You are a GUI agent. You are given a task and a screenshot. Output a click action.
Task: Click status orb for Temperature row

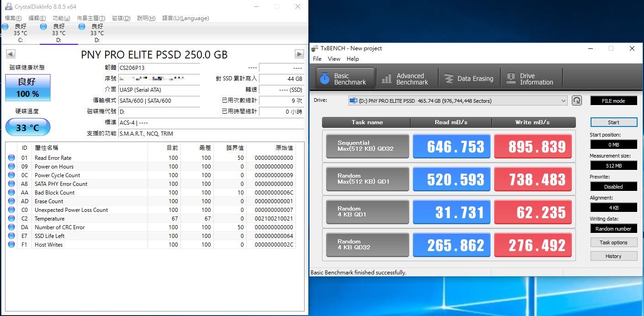pyautogui.click(x=11, y=219)
